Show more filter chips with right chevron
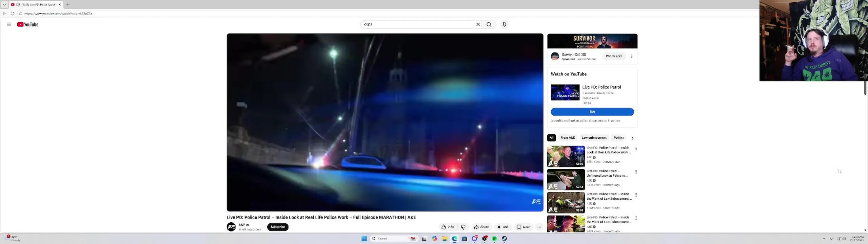This screenshot has height=244, width=868. 632,138
